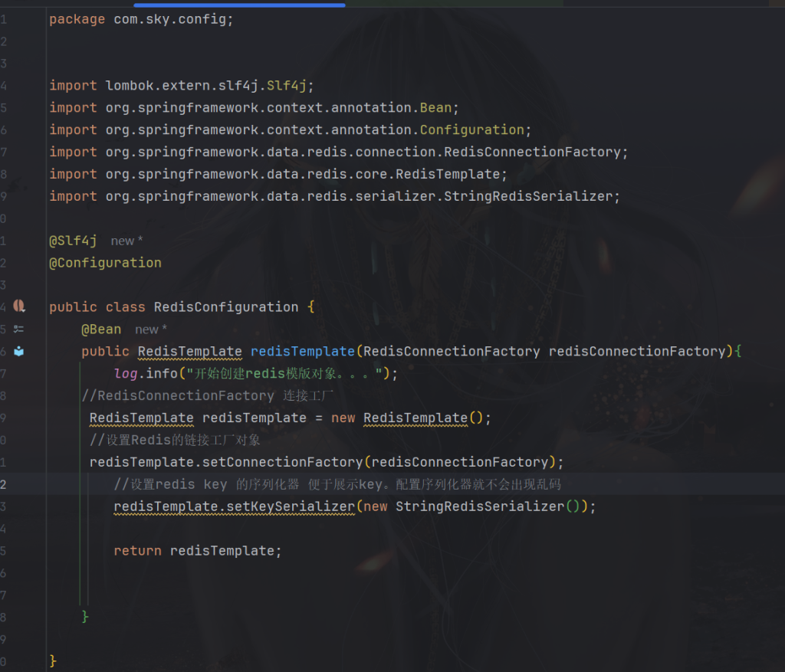The width and height of the screenshot is (785, 672).
Task: Click the "new *" hint beside @Slf4j
Action: (x=126, y=241)
